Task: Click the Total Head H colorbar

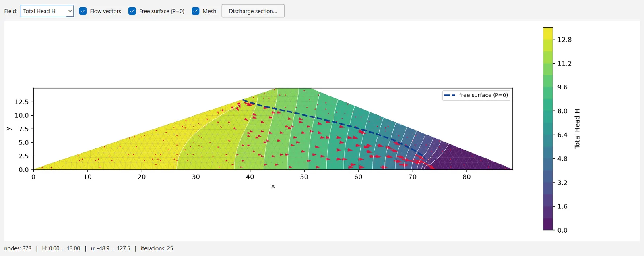Action: [x=548, y=129]
